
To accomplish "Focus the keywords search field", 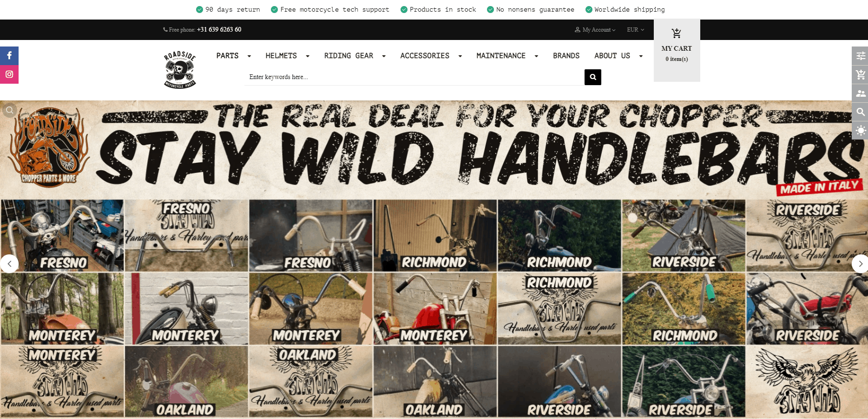I will point(414,77).
